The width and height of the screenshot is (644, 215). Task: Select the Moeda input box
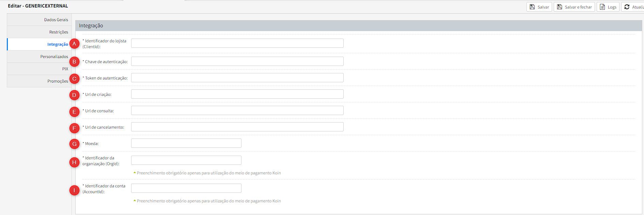point(186,143)
